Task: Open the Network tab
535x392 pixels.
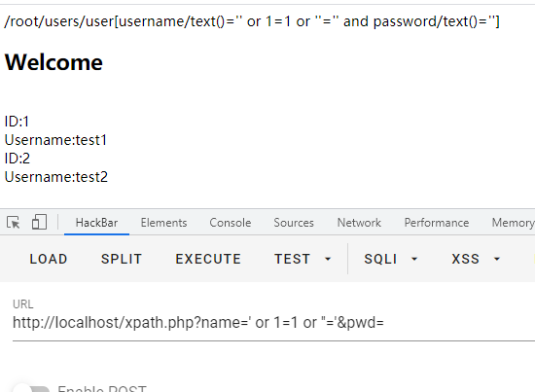Action: coord(359,223)
